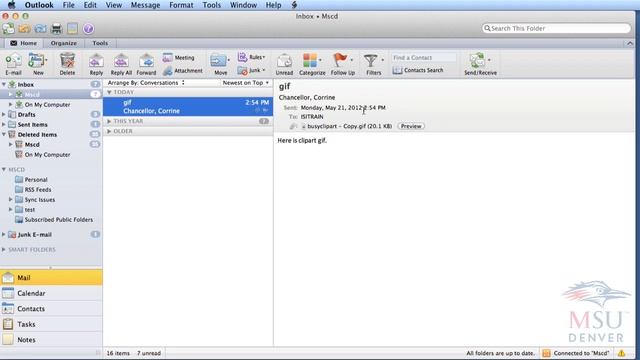
Task: Click the my day icon in top toolbar
Action: (x=72, y=29)
